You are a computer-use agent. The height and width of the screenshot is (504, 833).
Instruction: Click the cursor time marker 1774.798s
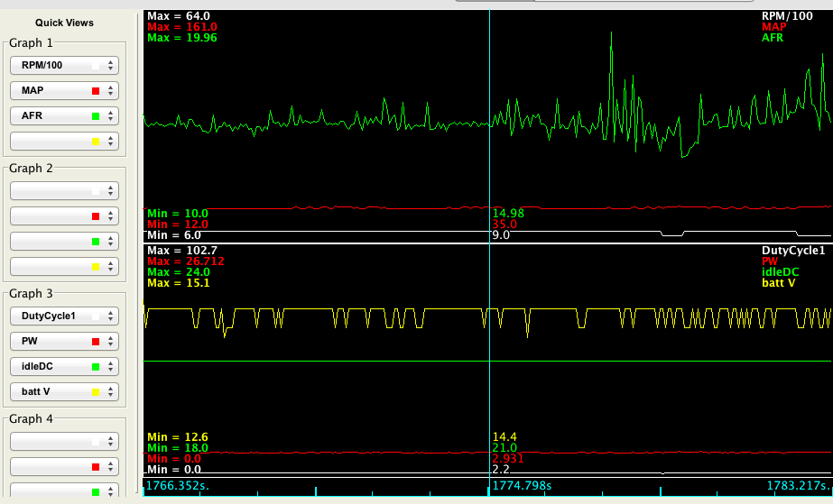click(x=521, y=486)
